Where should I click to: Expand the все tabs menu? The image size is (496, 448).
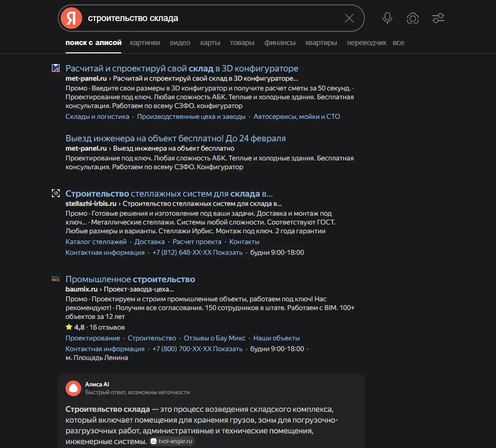399,43
